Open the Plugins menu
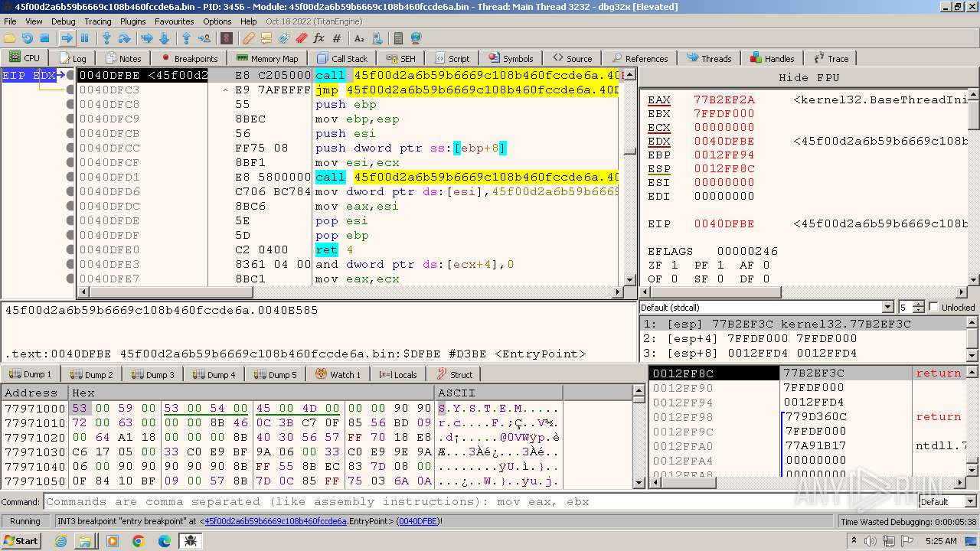 [x=133, y=21]
